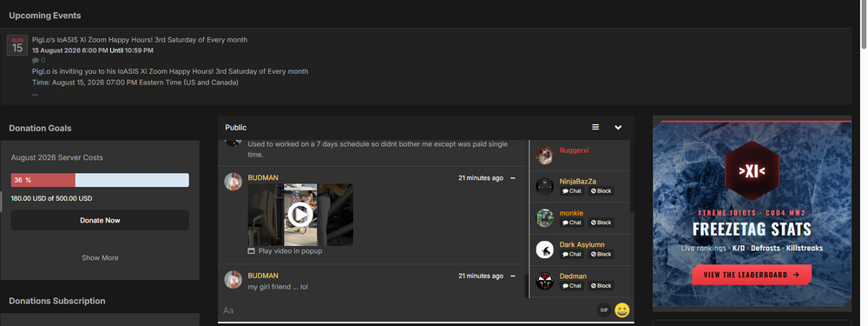Open monkie username link
868x326 pixels.
(x=571, y=213)
